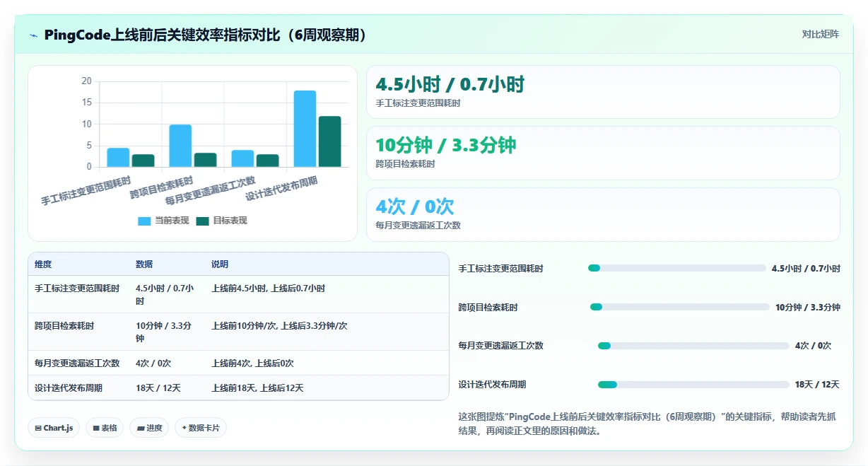The height and width of the screenshot is (466, 868).
Task: Click the progress bar in the 每月变更遗漏返工次数 row
Action: pyautogui.click(x=693, y=346)
